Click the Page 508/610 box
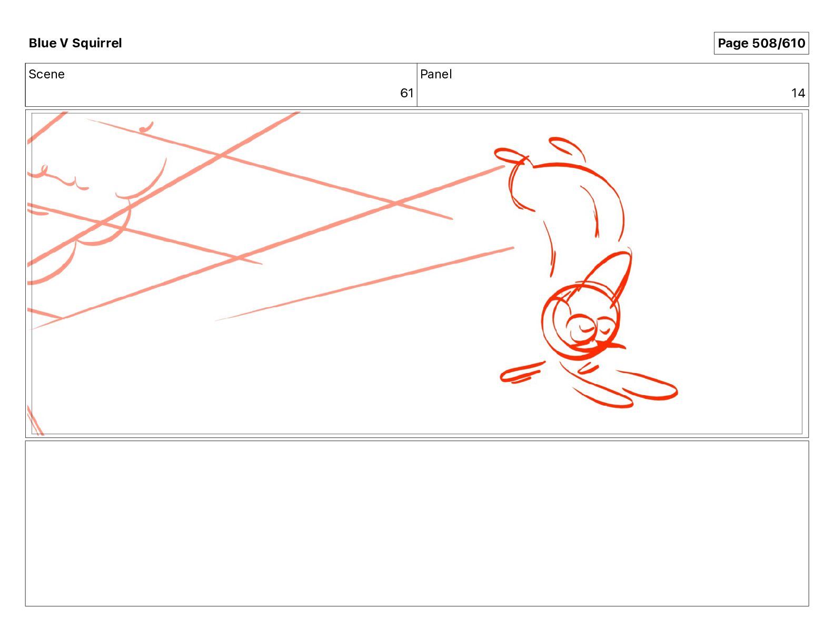Viewport: 834px width, 644px height. pyautogui.click(x=761, y=43)
